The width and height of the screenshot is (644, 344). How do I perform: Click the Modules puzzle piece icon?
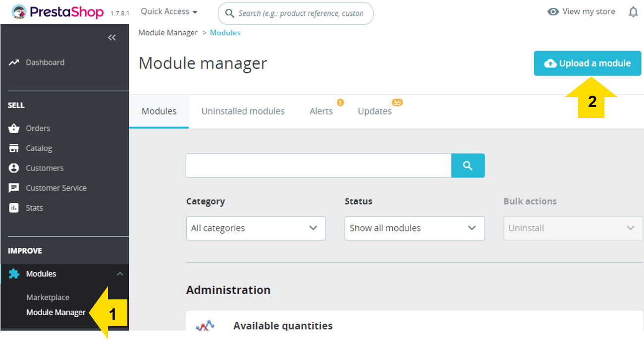pyautogui.click(x=14, y=274)
